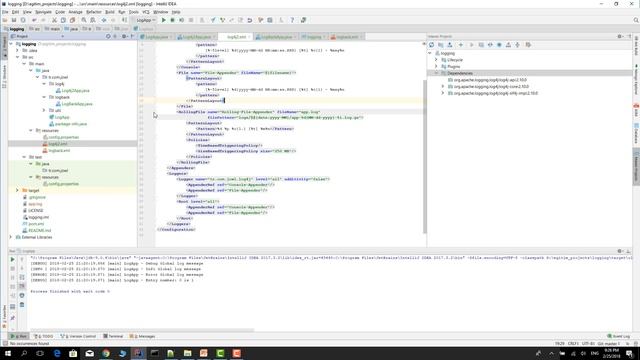Reimport all Maven projects icon
Screen dimensions: 640x360
[431, 45]
